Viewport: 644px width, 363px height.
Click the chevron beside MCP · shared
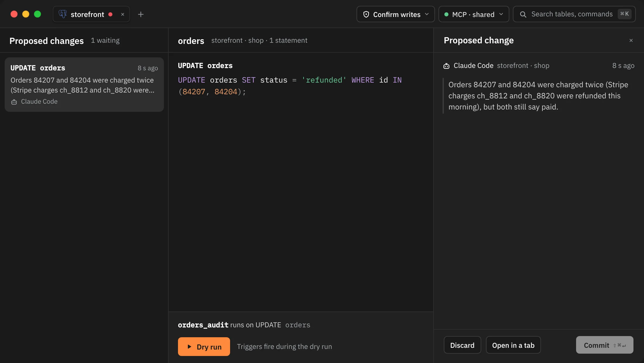coord(501,14)
